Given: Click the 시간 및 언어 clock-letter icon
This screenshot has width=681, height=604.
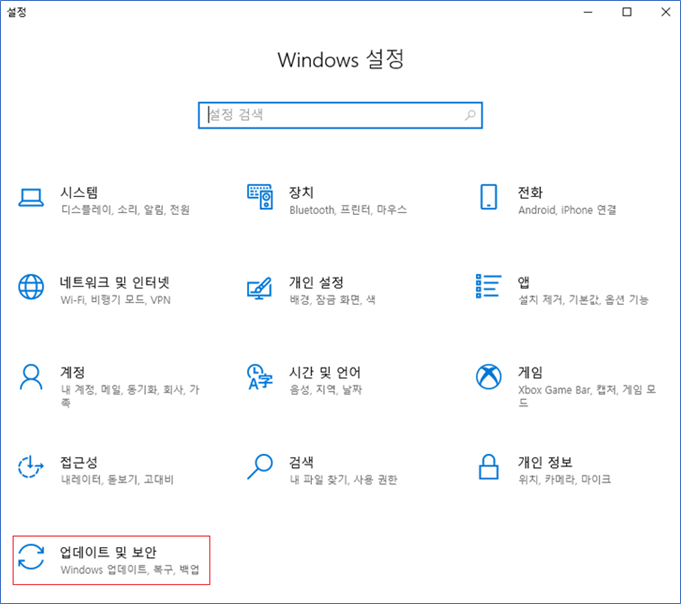Looking at the screenshot, I should pyautogui.click(x=259, y=376).
